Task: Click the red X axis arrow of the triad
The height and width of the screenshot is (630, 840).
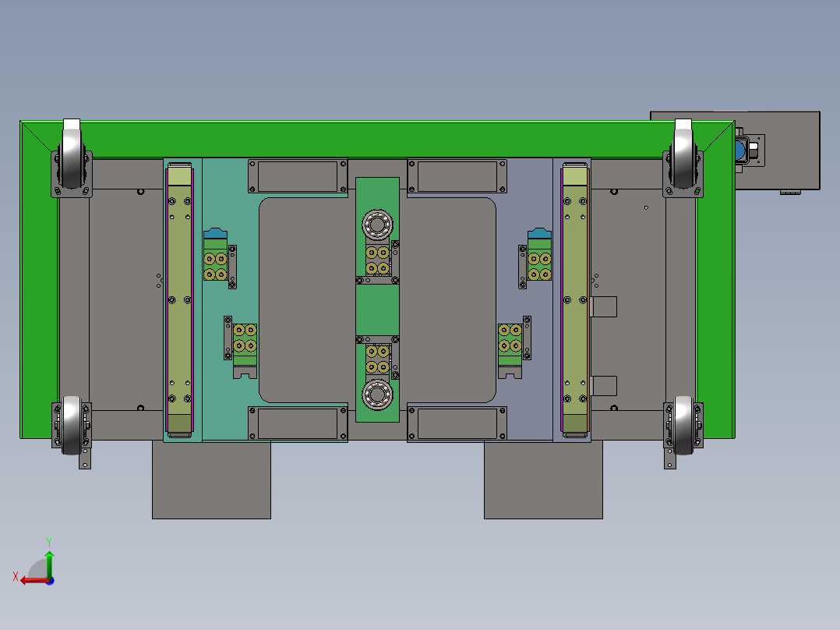Action: (34, 581)
